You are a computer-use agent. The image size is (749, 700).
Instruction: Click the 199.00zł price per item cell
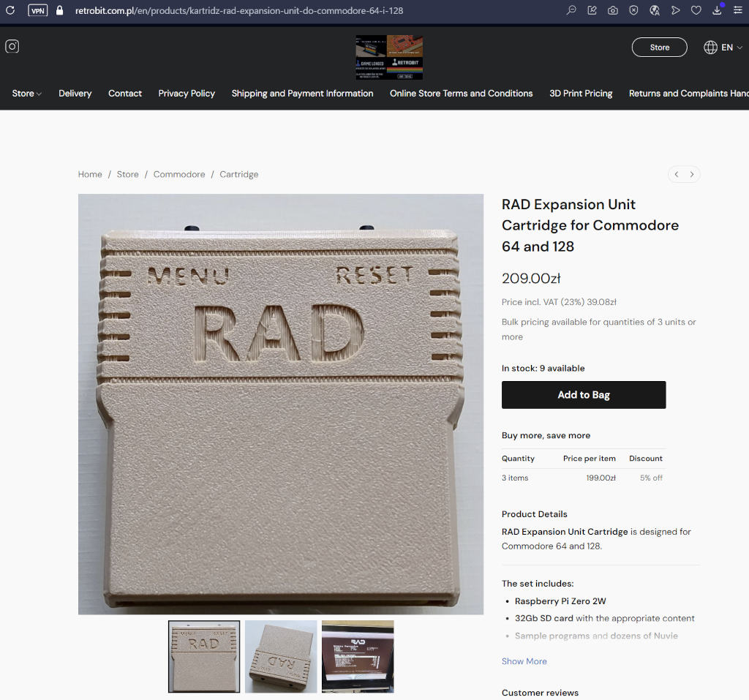[x=601, y=478]
